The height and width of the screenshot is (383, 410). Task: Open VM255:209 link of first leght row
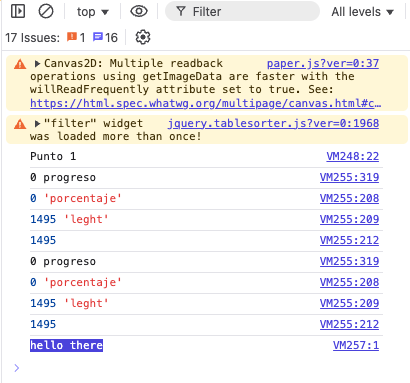[x=349, y=219]
